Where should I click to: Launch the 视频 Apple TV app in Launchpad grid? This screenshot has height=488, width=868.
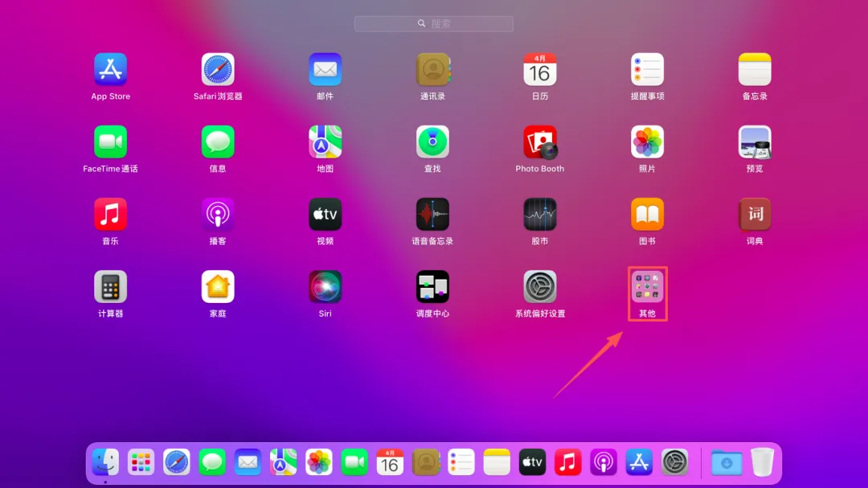click(x=325, y=215)
